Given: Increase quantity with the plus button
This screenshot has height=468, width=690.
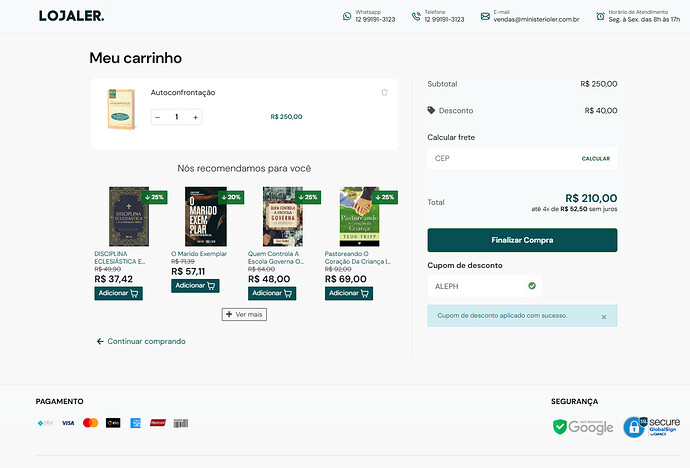Looking at the screenshot, I should click(195, 117).
